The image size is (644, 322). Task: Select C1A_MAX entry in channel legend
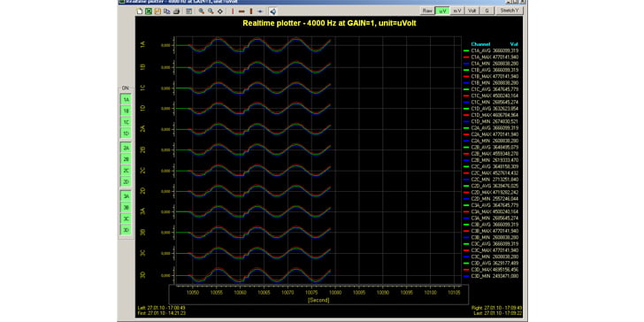point(491,57)
